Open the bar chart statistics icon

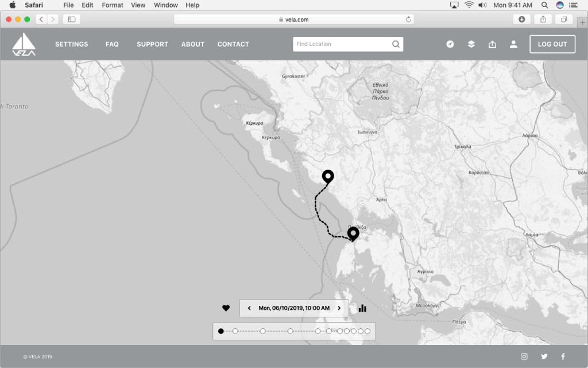coord(362,308)
